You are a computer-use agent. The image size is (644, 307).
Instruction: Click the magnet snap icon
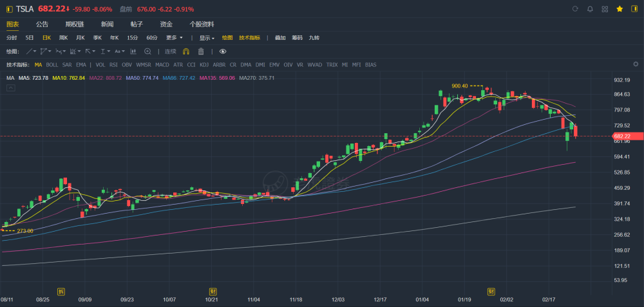click(186, 51)
